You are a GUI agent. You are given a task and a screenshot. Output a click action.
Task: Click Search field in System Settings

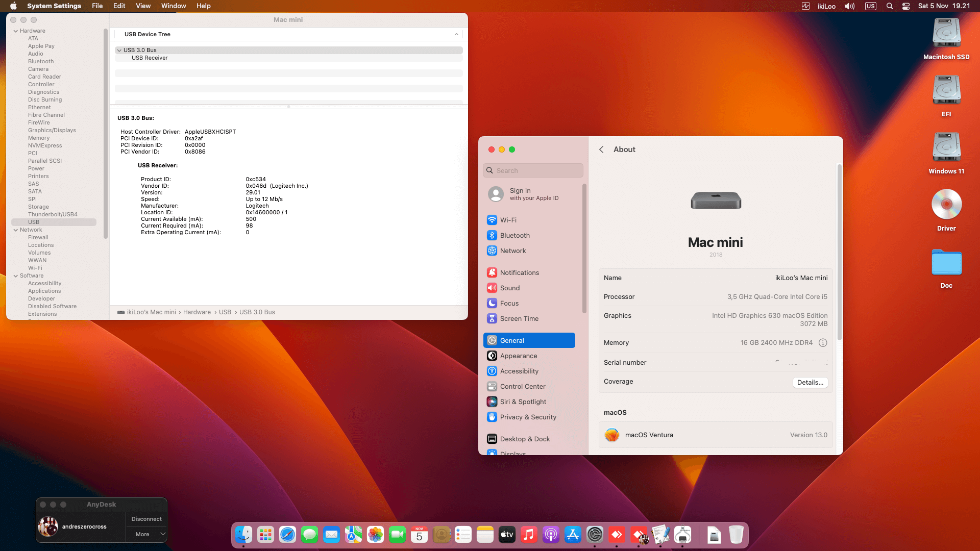coord(533,170)
